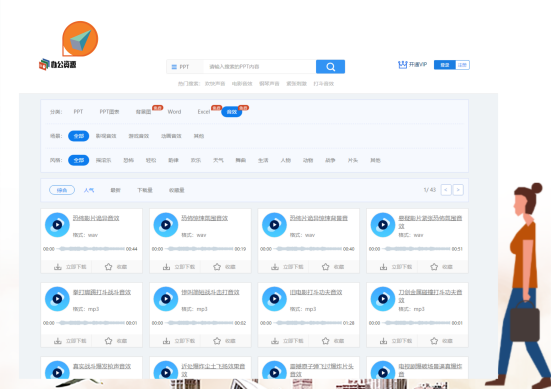Favorite the 00:44 clip with its star
Image resolution: width=551 pixels, height=390 pixels.
pyautogui.click(x=109, y=267)
